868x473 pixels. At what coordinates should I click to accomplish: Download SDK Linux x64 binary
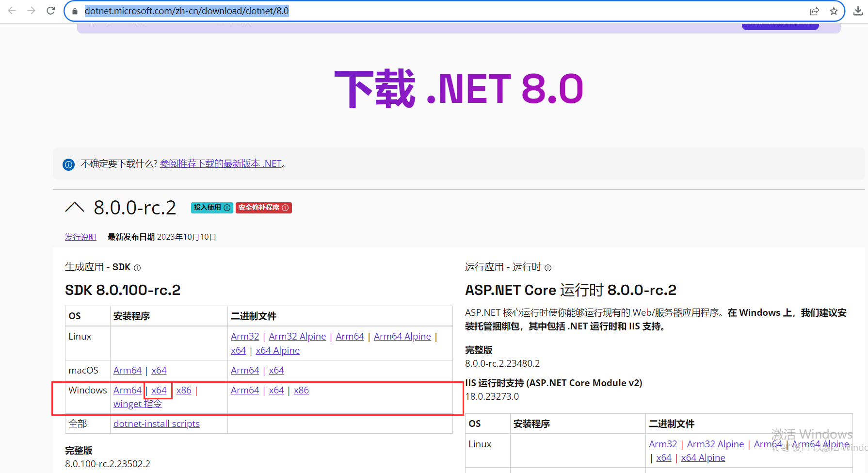[238, 350]
